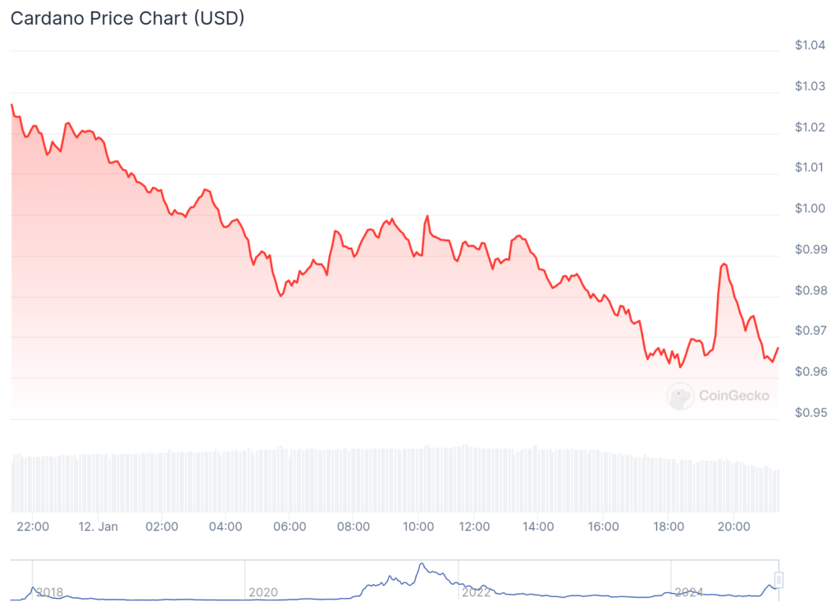Click the 2022 label in range navigator
This screenshot has width=840, height=616.
pyautogui.click(x=476, y=592)
